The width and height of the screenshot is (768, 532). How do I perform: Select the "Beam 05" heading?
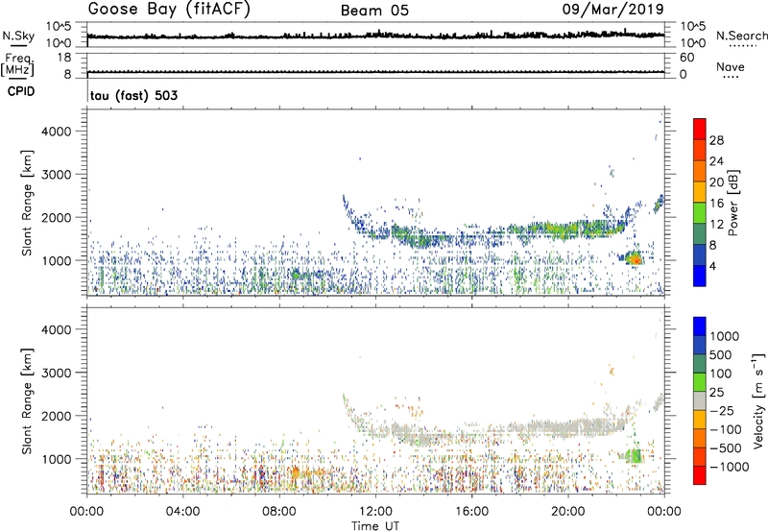[x=374, y=11]
